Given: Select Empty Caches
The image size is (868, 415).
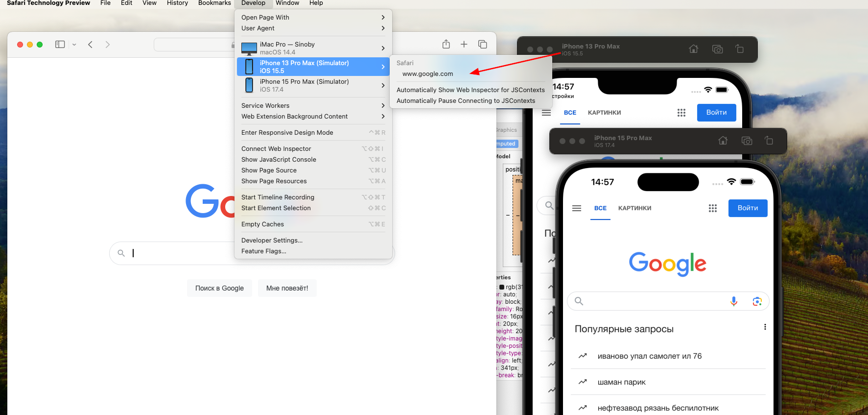Looking at the screenshot, I should (313, 224).
